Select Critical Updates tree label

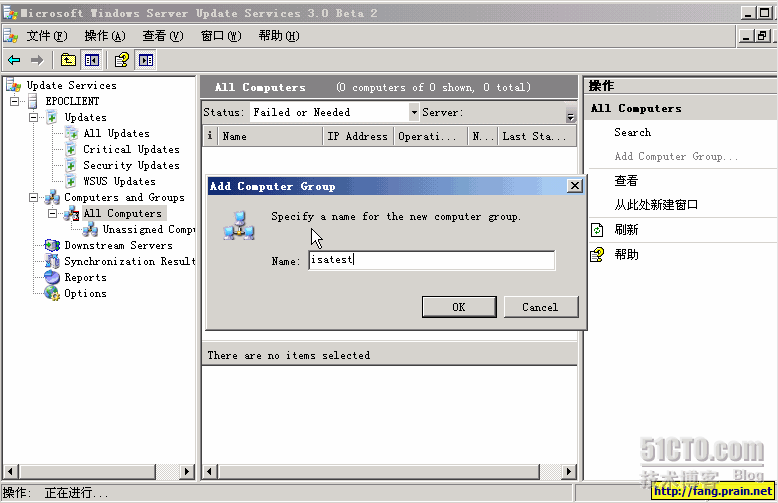[131, 149]
